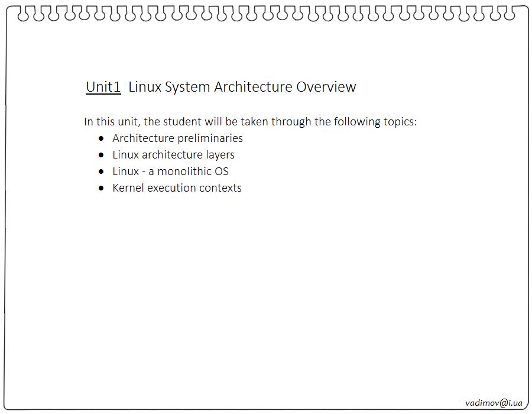This screenshot has width=532, height=414.
Task: Click the bullet before "Linux architecture layers"
Action: point(101,155)
